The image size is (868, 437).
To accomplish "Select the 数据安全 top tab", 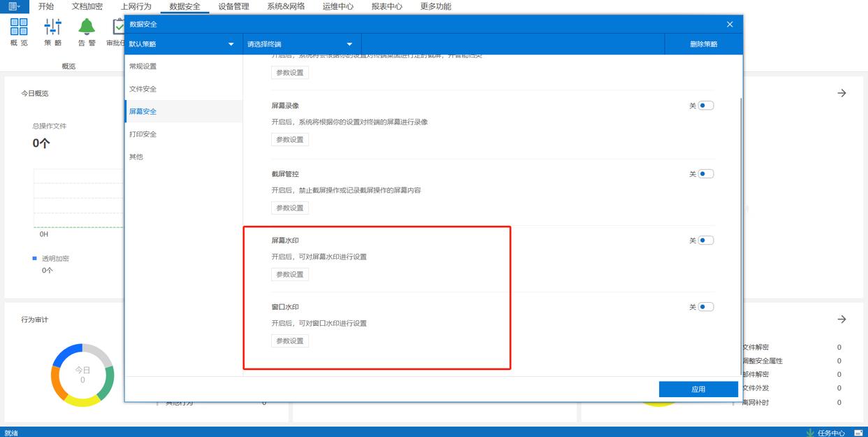I will point(185,6).
